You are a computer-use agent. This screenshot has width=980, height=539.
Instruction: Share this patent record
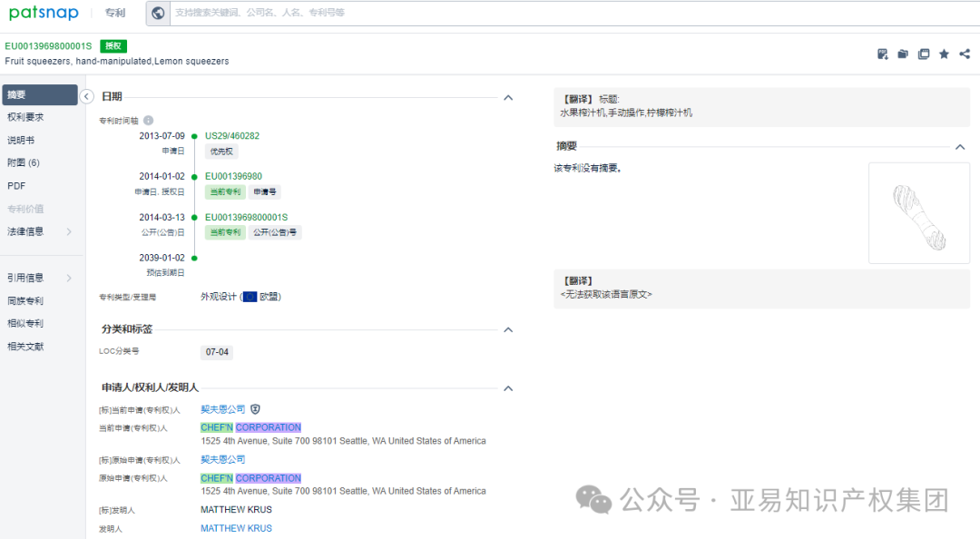pos(964,54)
